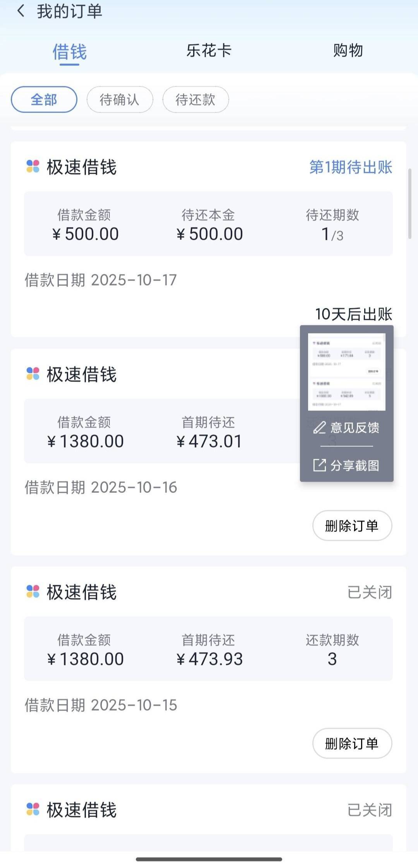Tap the back arrow icon
The height and width of the screenshot is (868, 418).
(x=21, y=11)
